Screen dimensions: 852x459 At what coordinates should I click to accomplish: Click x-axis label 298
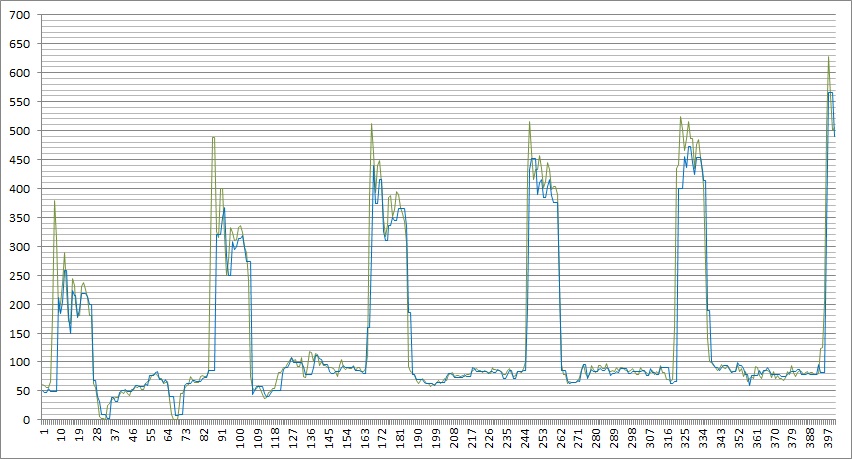tap(633, 438)
